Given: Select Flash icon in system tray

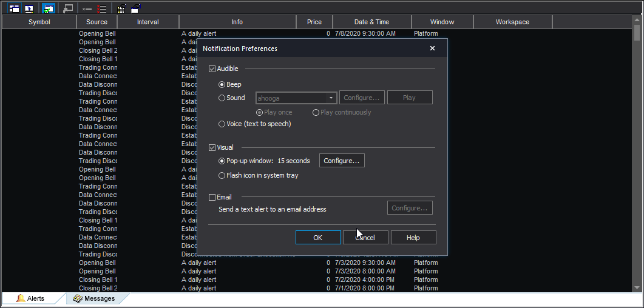Looking at the screenshot, I should tap(222, 176).
